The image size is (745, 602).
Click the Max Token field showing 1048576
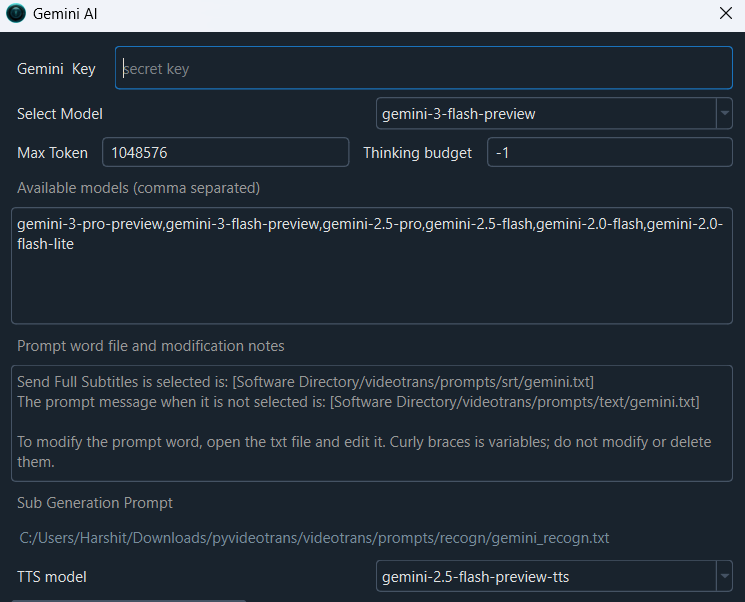pyautogui.click(x=225, y=153)
